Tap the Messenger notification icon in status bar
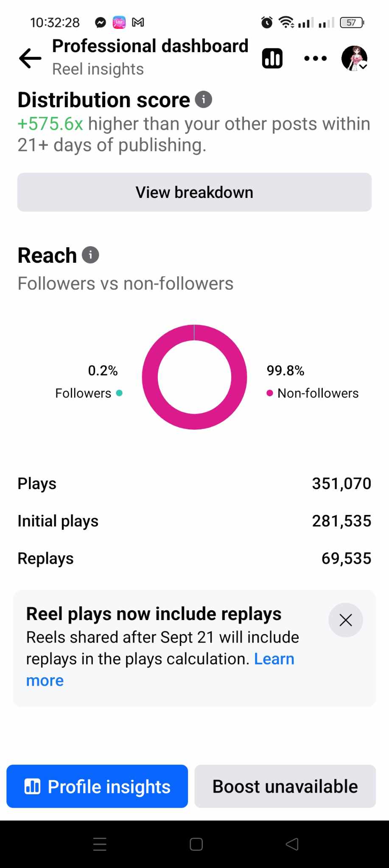 click(x=101, y=22)
